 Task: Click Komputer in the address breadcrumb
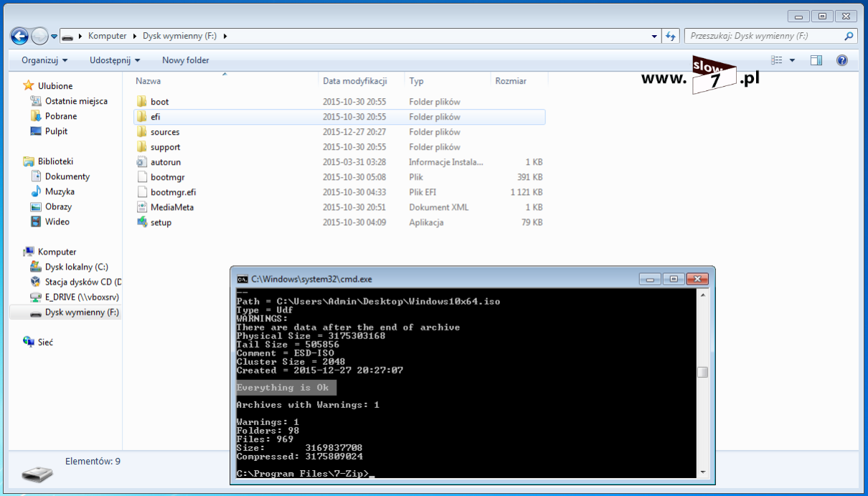107,36
